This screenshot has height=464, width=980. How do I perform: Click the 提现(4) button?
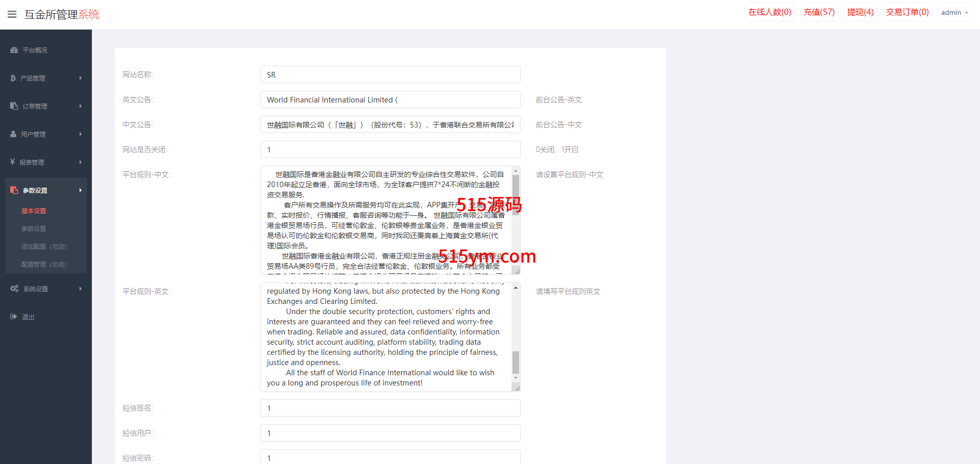pyautogui.click(x=860, y=12)
